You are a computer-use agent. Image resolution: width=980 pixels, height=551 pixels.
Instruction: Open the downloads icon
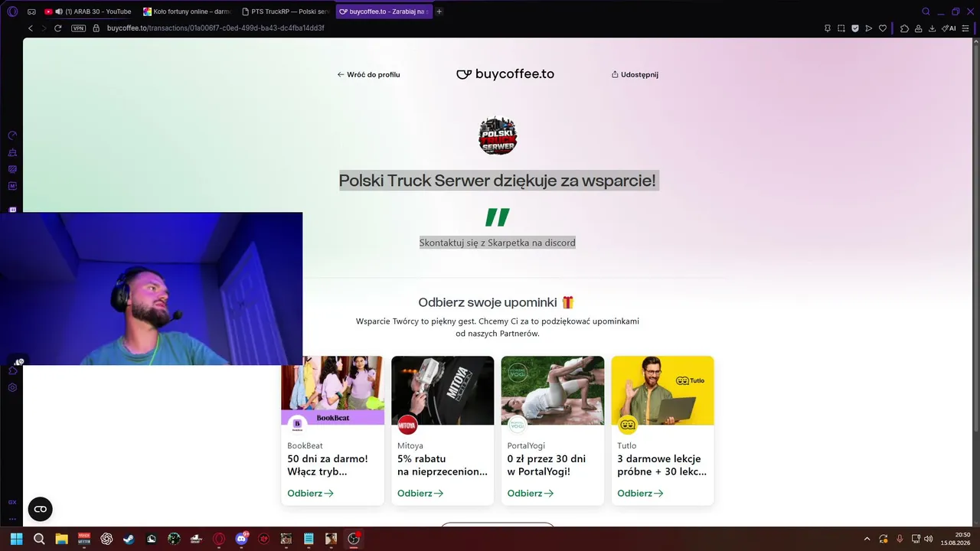[932, 28]
